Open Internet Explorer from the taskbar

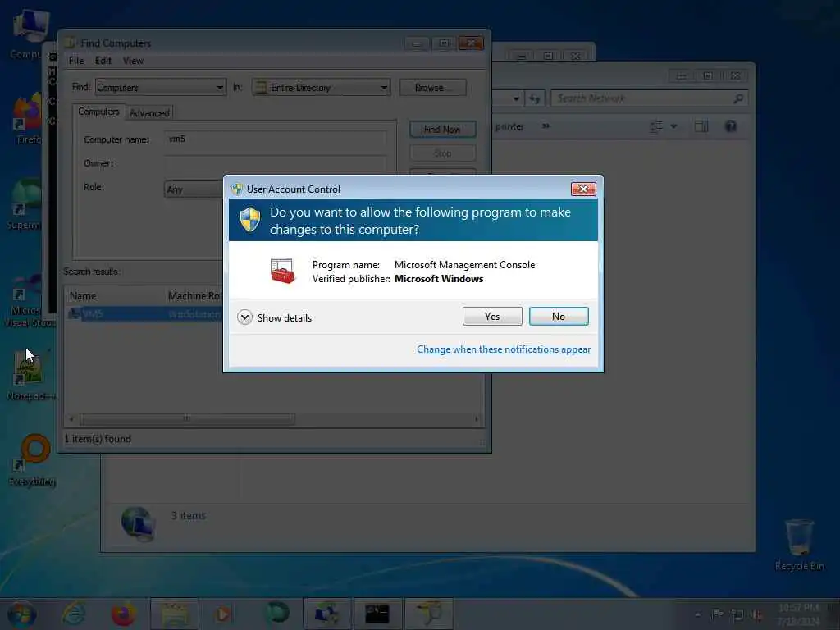(73, 614)
